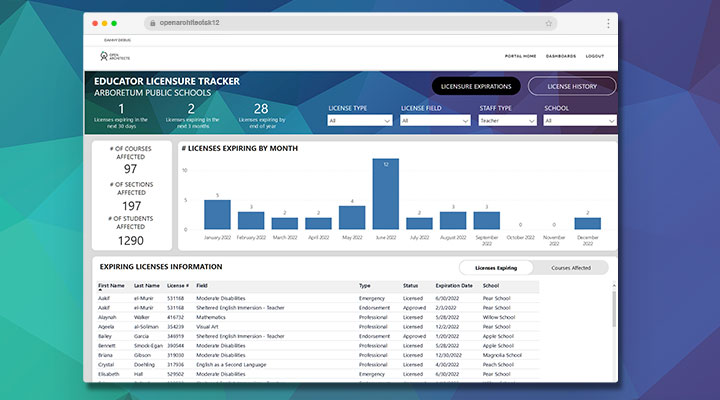Viewport: 720px width, 400px height.
Task: Click '2' licenses expiring in next 3 months
Action: click(x=191, y=109)
